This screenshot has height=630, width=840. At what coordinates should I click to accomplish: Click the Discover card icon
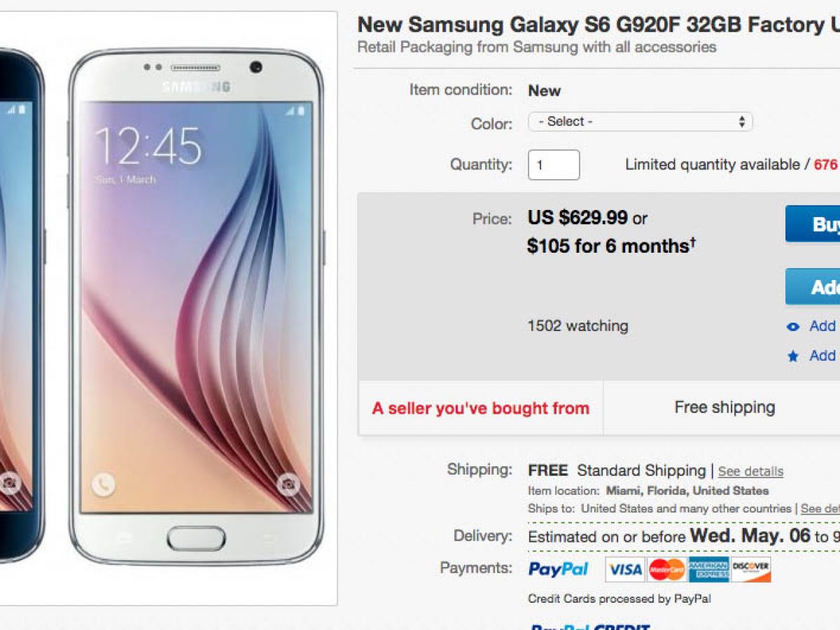[x=750, y=569]
